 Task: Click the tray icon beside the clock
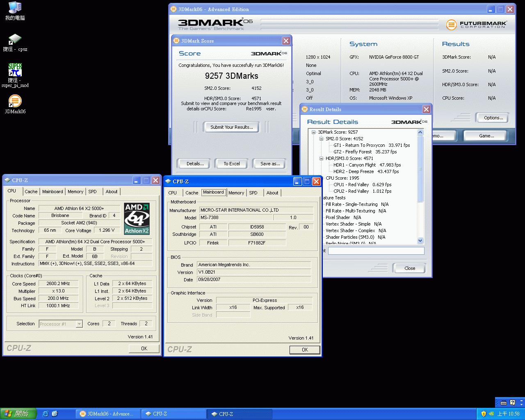(x=491, y=414)
